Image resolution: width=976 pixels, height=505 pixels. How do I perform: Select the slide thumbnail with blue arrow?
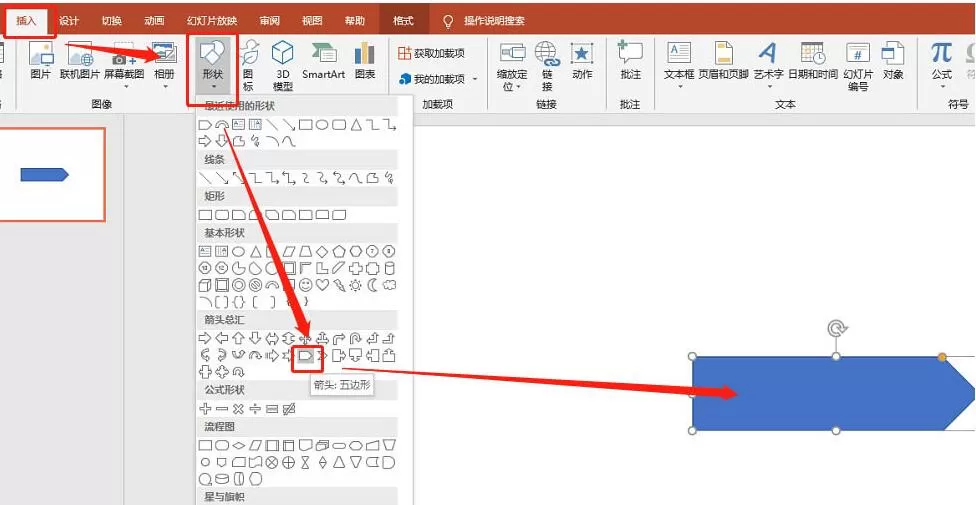click(x=52, y=174)
